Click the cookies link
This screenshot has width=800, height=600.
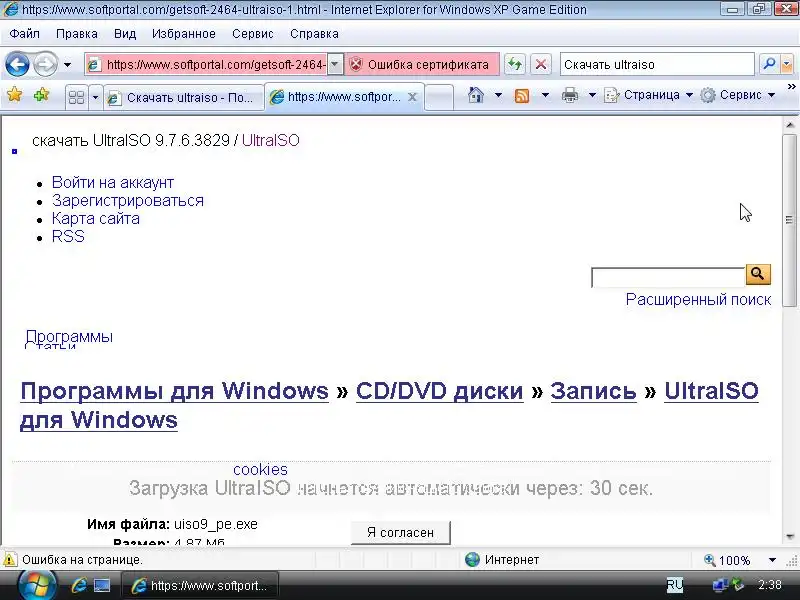click(x=260, y=469)
